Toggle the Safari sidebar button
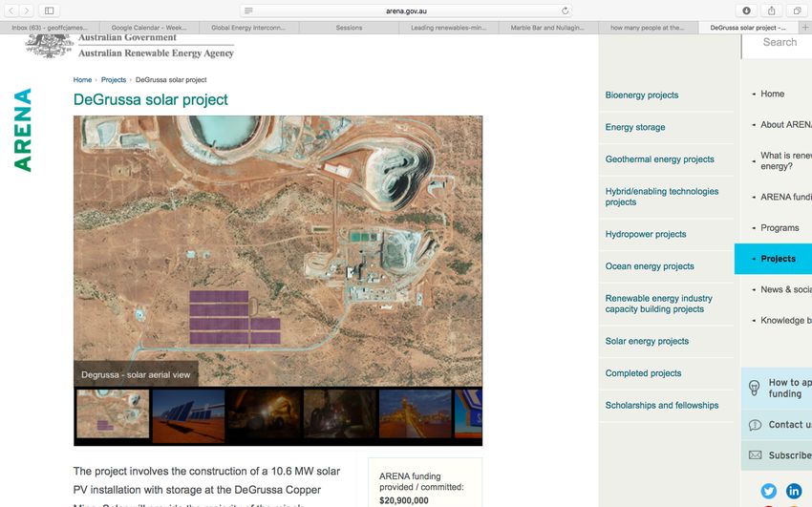 pos(49,11)
